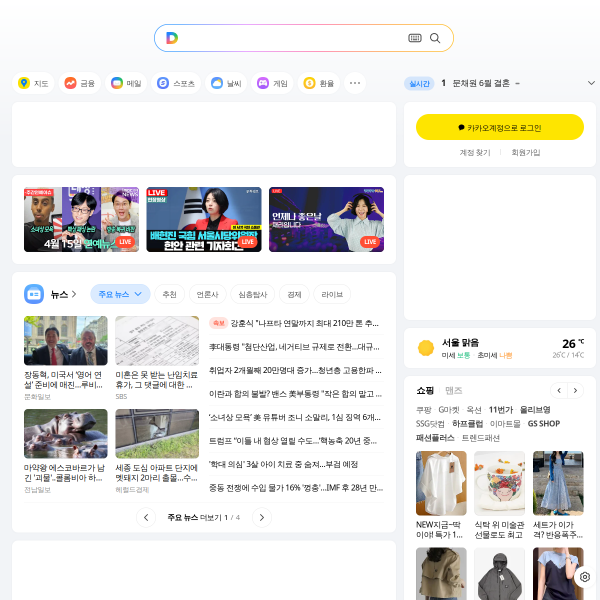Open the 메일 mail shortcut

coord(126,83)
